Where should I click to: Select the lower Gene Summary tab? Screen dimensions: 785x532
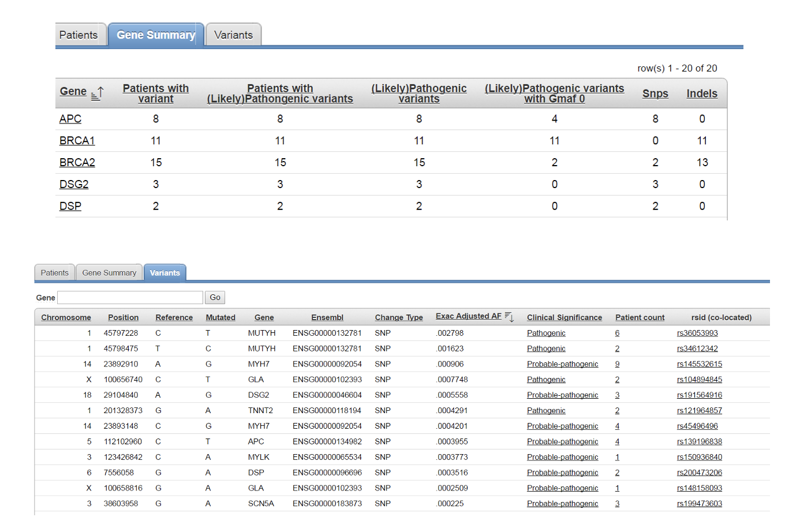(109, 273)
